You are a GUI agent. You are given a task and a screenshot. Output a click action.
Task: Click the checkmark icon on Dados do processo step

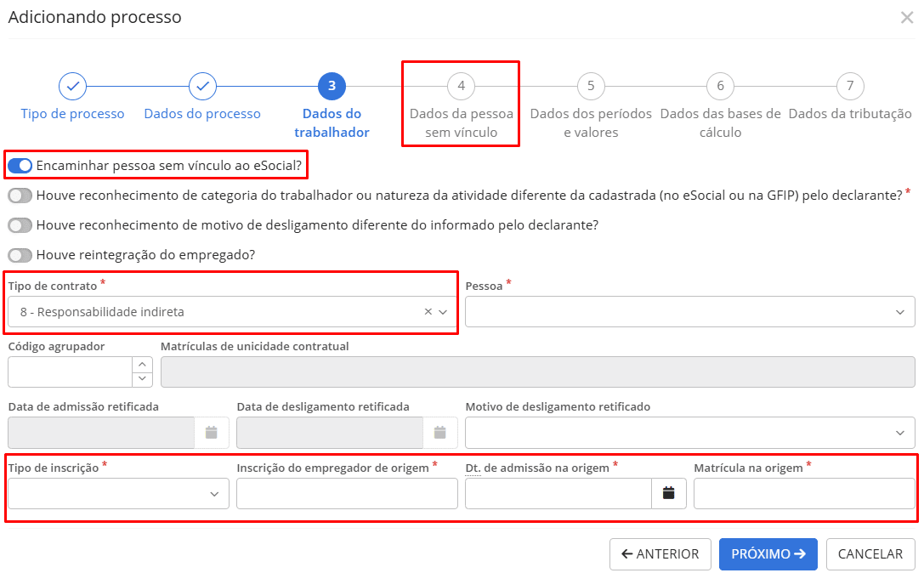coord(202,86)
